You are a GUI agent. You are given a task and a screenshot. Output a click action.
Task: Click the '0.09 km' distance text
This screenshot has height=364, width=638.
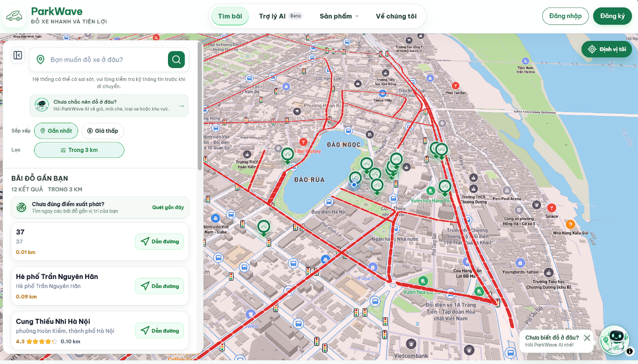coord(26,297)
